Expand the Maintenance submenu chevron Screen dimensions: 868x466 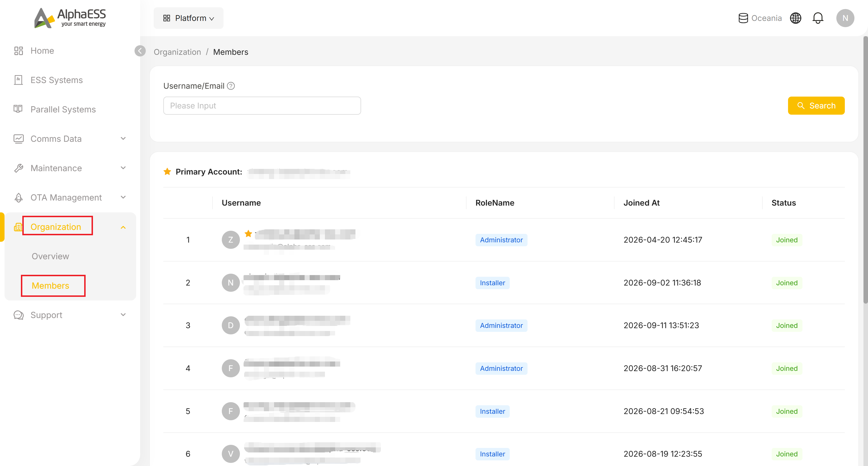pos(123,168)
